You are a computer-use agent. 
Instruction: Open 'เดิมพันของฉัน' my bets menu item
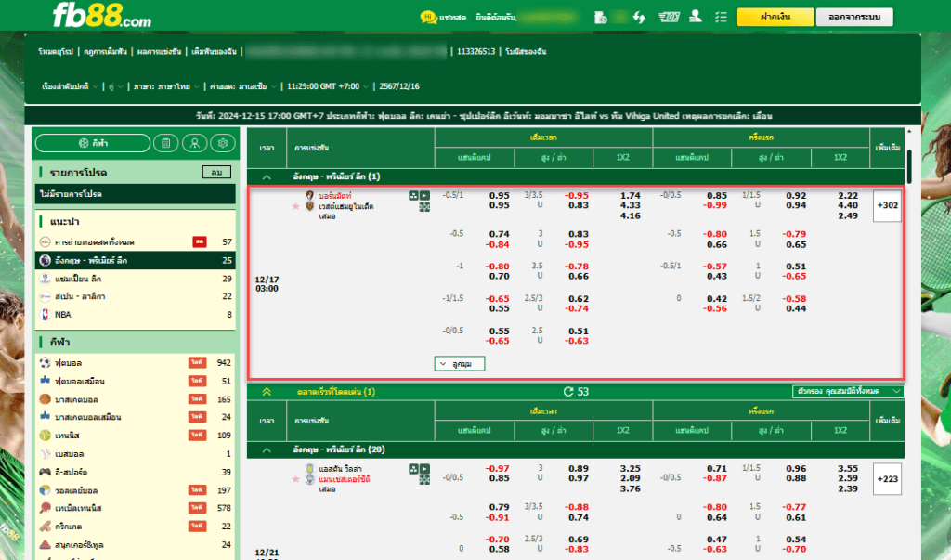point(214,52)
